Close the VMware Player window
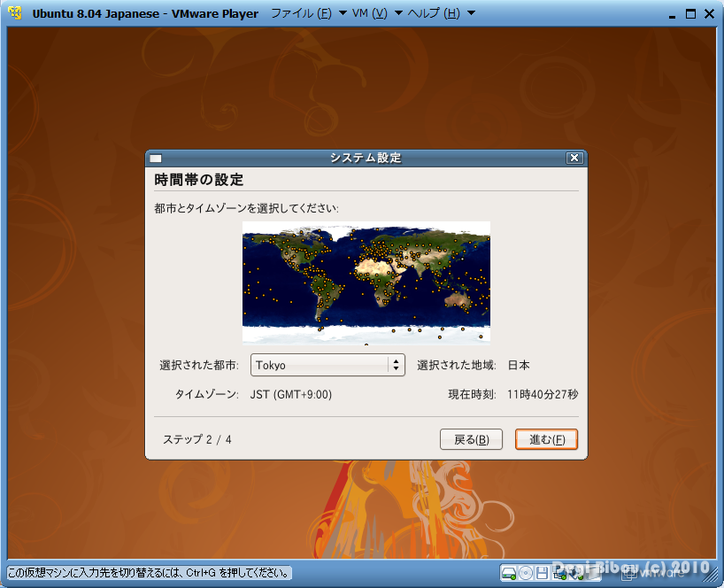The image size is (724, 588). tap(710, 14)
